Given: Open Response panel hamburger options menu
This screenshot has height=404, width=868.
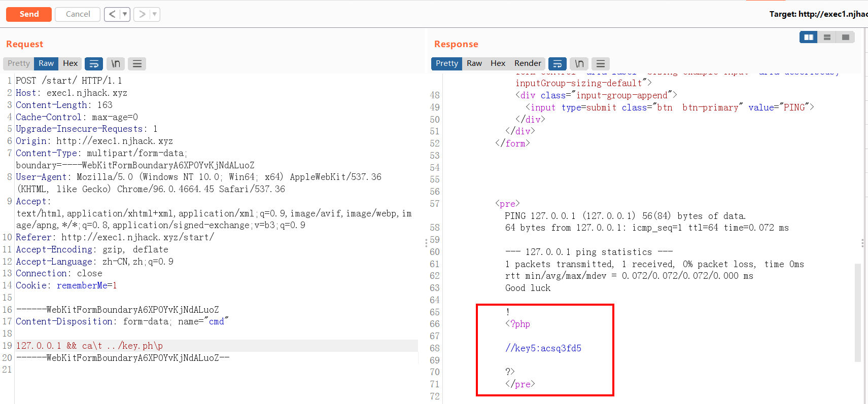Looking at the screenshot, I should coord(601,63).
